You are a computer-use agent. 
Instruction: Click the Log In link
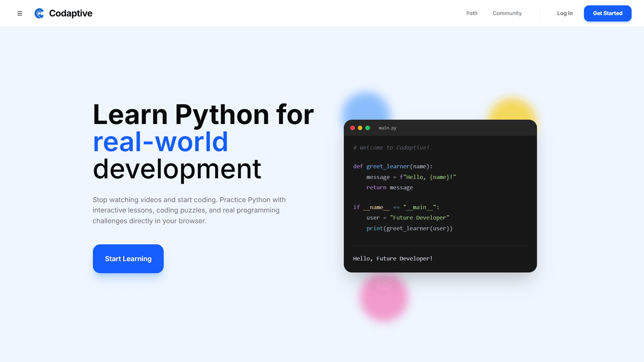(x=565, y=13)
